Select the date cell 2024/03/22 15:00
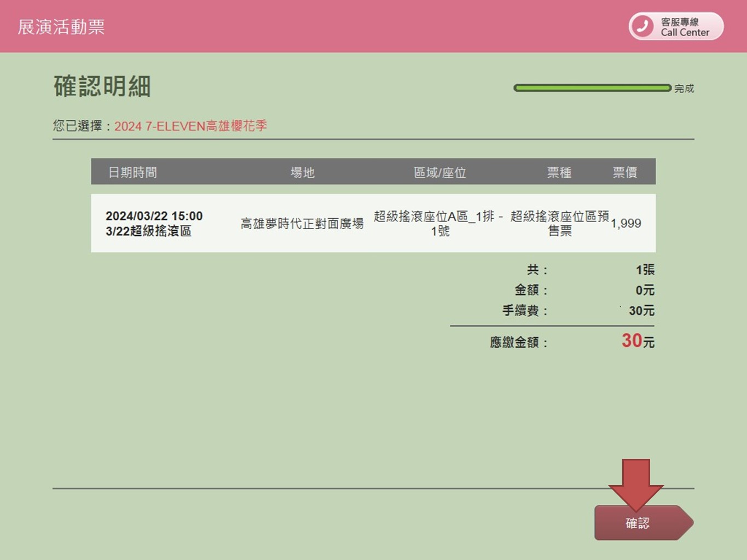 tap(154, 216)
